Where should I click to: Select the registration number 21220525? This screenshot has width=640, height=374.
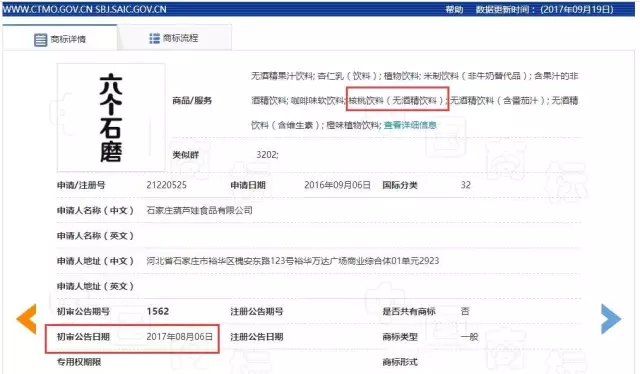point(167,185)
